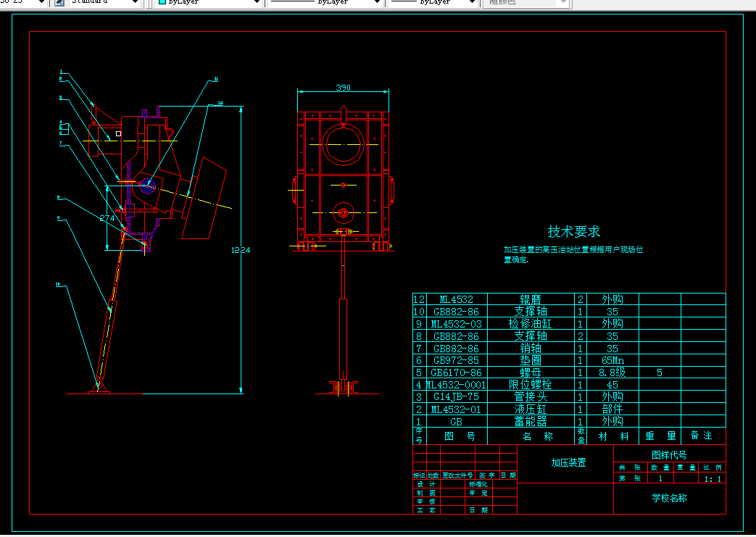Open the ByLayer color dropdown with cyan swatch
Image resolution: width=756 pixels, height=537 pixels.
209,2
